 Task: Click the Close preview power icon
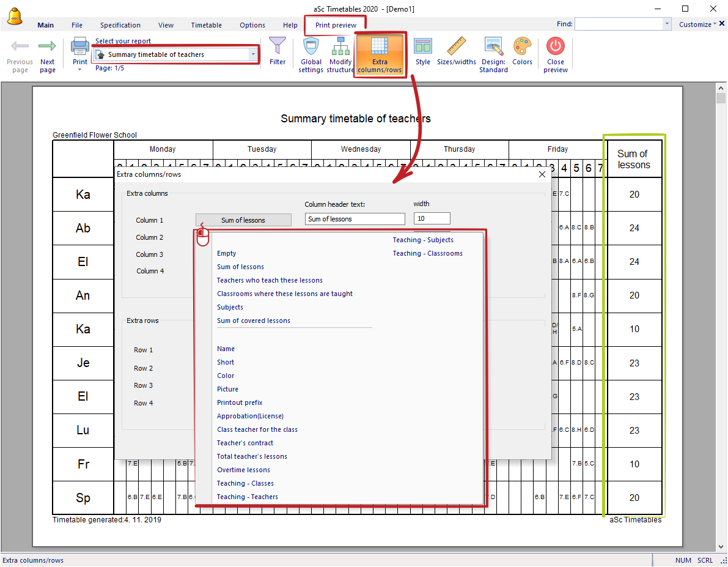pos(556,47)
